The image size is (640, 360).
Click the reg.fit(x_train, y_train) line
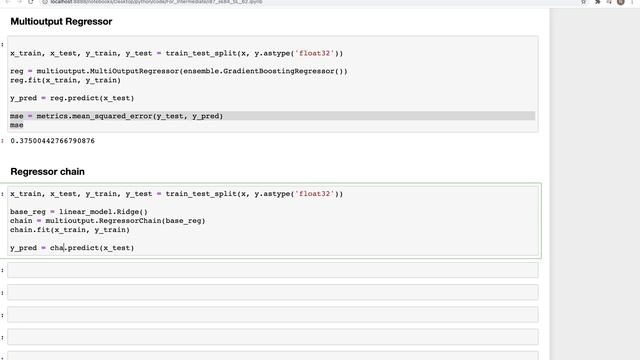65,80
